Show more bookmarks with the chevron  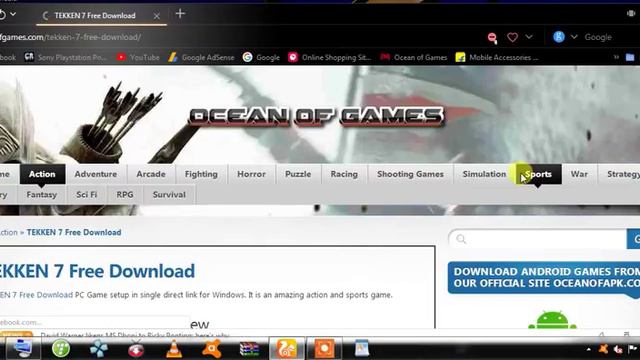(x=616, y=57)
